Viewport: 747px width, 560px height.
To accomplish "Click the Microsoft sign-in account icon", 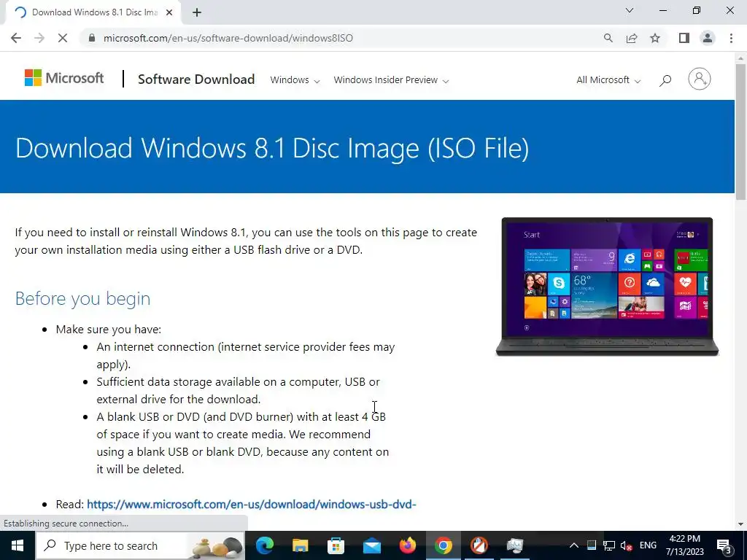I will tap(700, 79).
